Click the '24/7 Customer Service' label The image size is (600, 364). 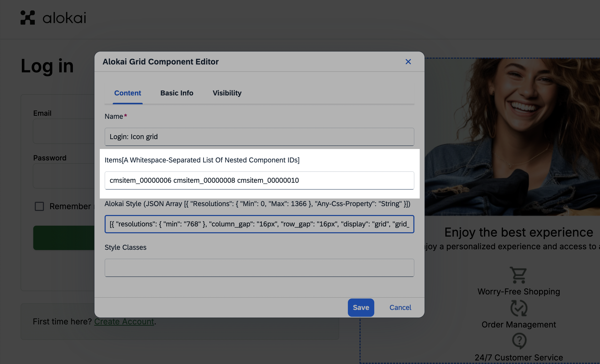519,357
